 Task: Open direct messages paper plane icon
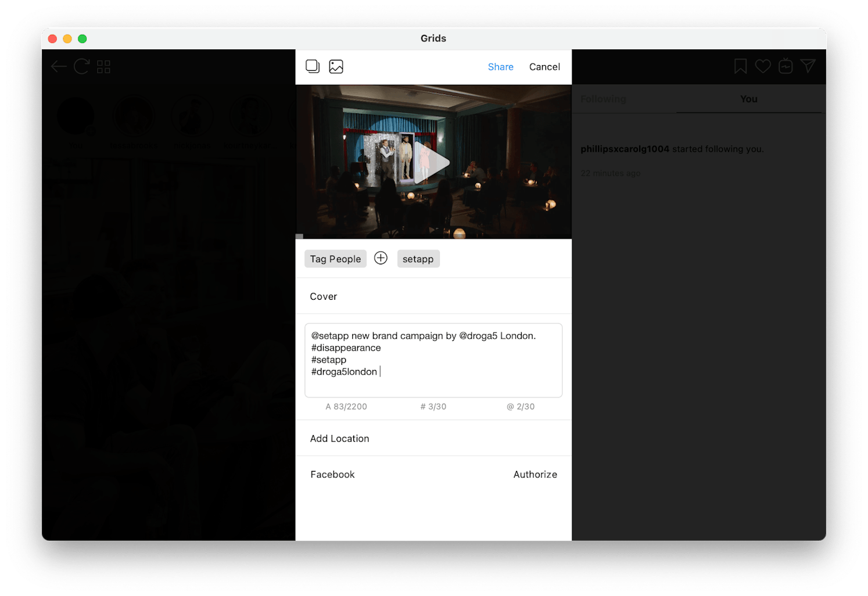pyautogui.click(x=808, y=66)
